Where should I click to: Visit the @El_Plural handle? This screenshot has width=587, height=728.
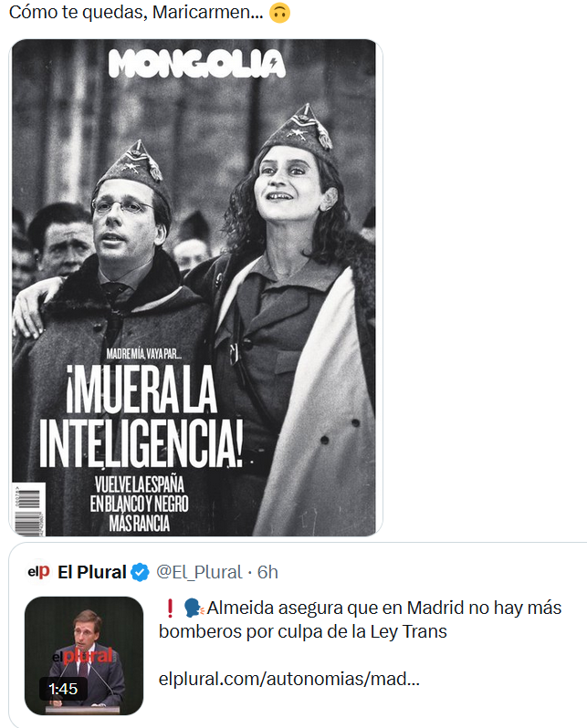[x=199, y=572]
